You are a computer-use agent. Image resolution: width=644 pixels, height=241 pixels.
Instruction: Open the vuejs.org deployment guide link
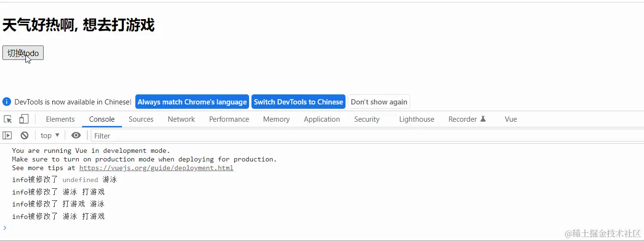tap(156, 168)
